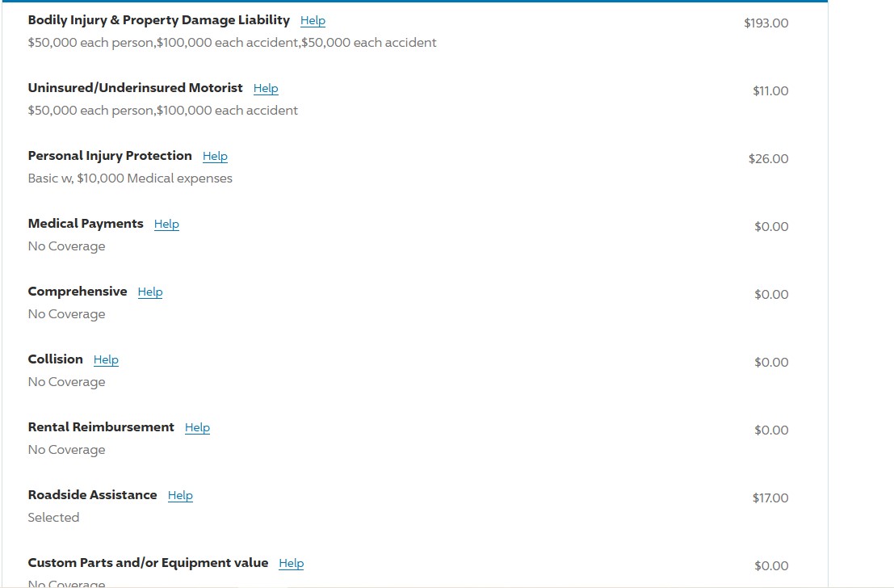Click the $0.00 amount for Collision
This screenshot has height=588, width=894.
pos(771,362)
